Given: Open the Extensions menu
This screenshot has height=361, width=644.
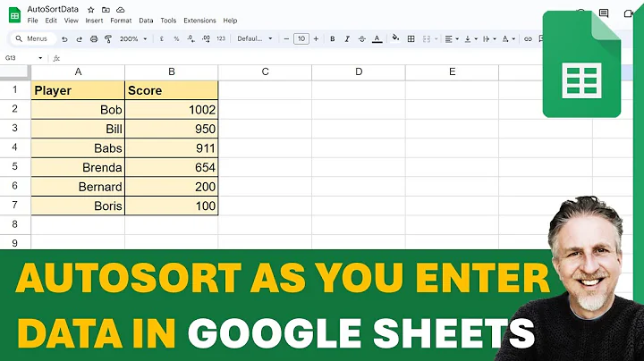Looking at the screenshot, I should click(199, 21).
